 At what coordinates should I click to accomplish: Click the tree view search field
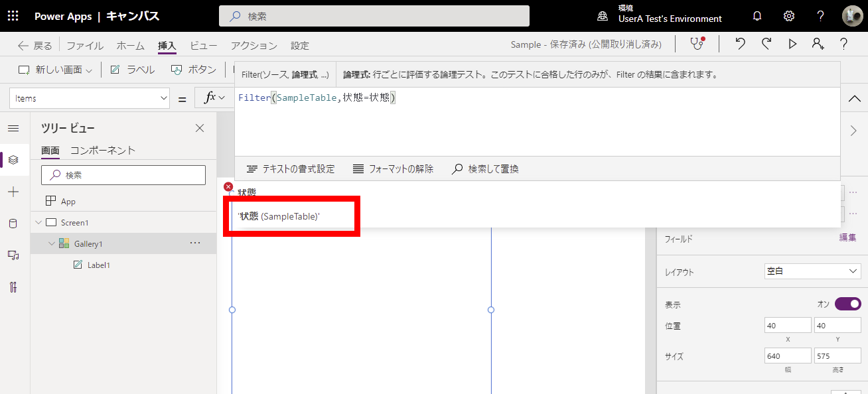point(123,175)
